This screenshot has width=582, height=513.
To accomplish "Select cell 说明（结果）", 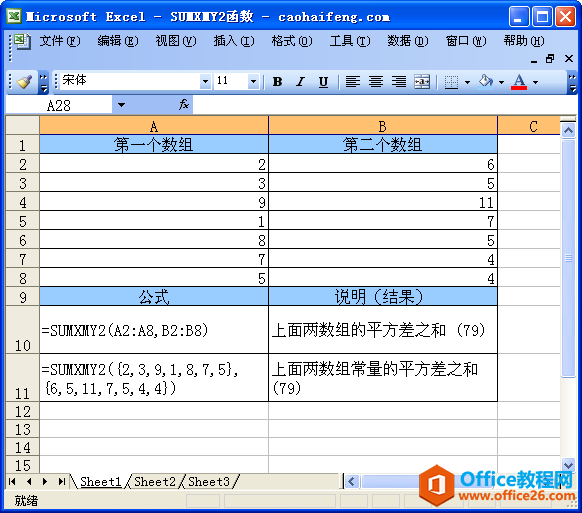I will pos(383,297).
